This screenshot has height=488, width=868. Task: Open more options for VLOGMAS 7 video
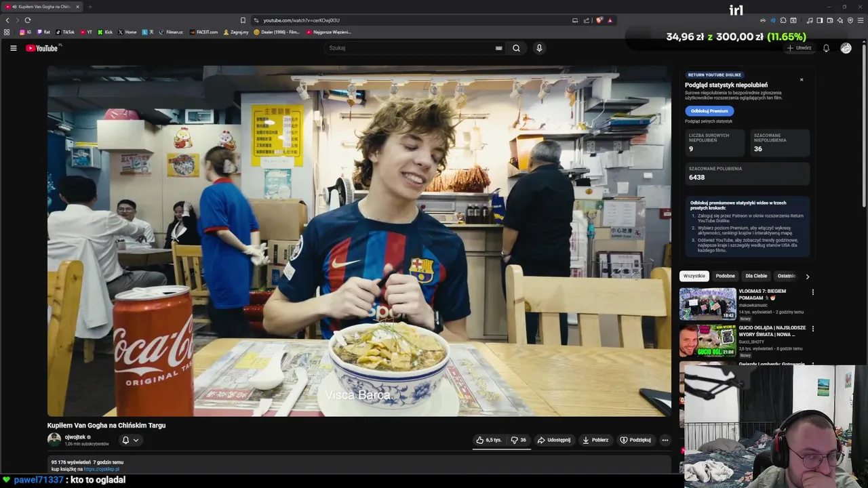812,292
